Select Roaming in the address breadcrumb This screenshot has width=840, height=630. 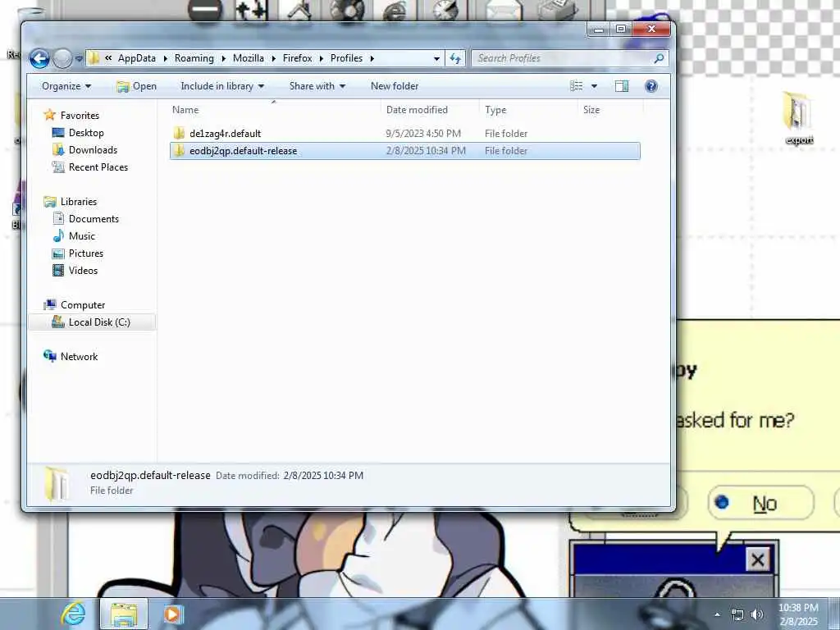point(194,58)
